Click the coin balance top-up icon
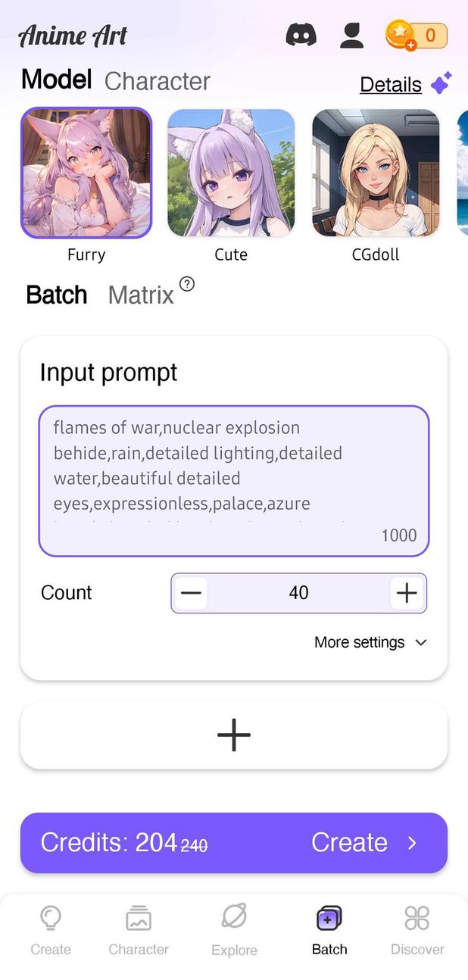The height and width of the screenshot is (980, 468). click(x=402, y=34)
